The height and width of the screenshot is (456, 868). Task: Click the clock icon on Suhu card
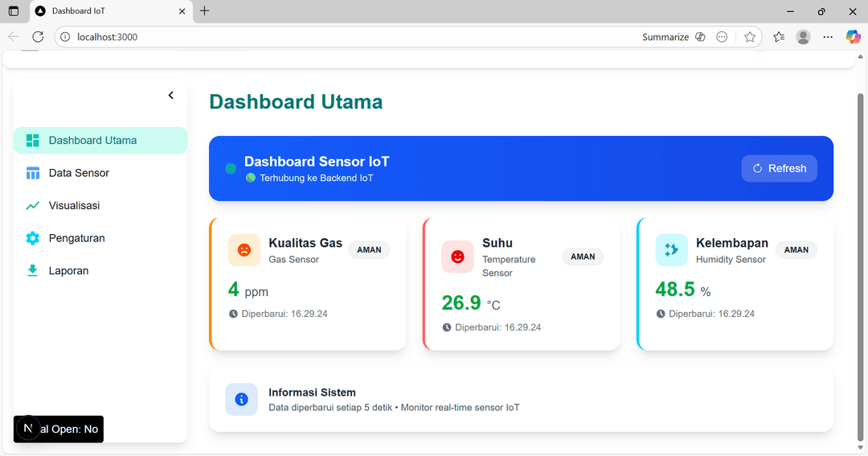point(447,327)
